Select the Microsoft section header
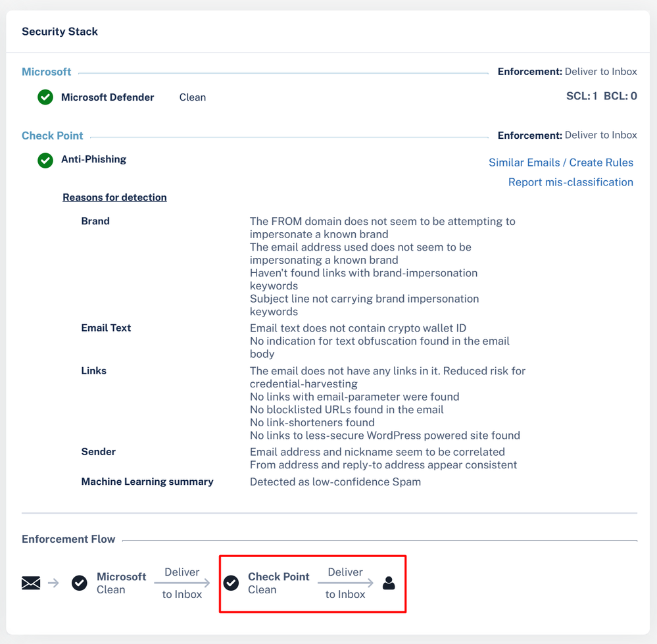657x644 pixels. (46, 72)
